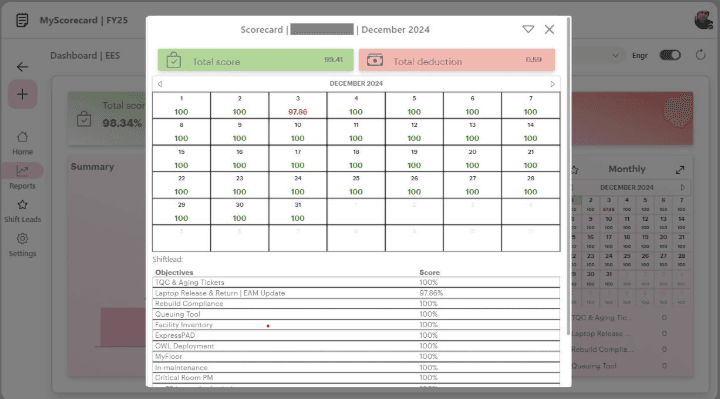Open the Settings gear sidebar item

[22, 245]
